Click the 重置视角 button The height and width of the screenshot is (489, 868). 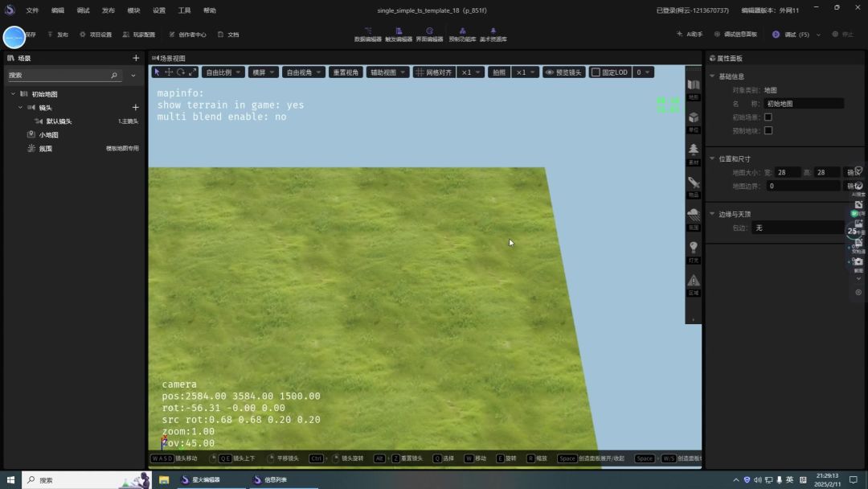pos(346,72)
